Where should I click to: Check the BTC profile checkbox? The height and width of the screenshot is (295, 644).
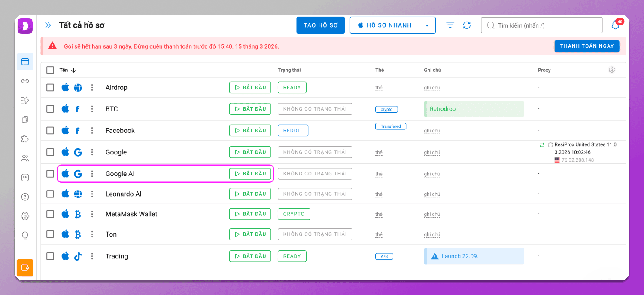(50, 109)
